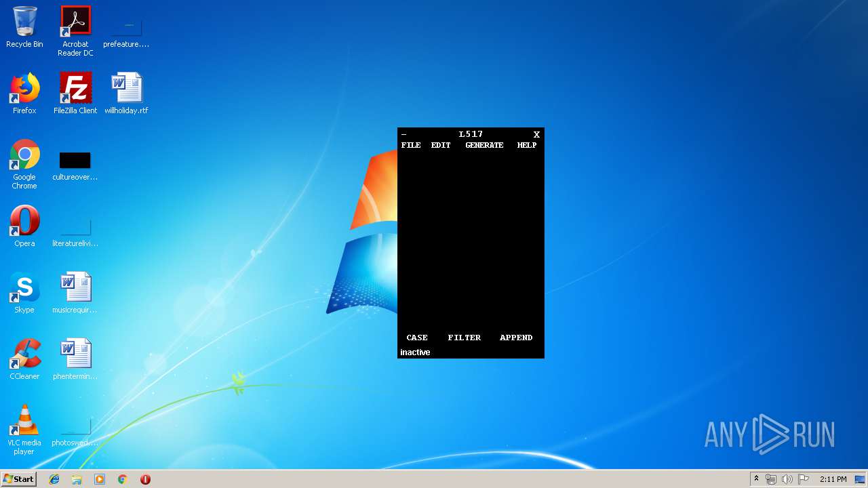The width and height of the screenshot is (868, 488).
Task: Select the CCleaner desktop shortcut
Action: point(24,359)
